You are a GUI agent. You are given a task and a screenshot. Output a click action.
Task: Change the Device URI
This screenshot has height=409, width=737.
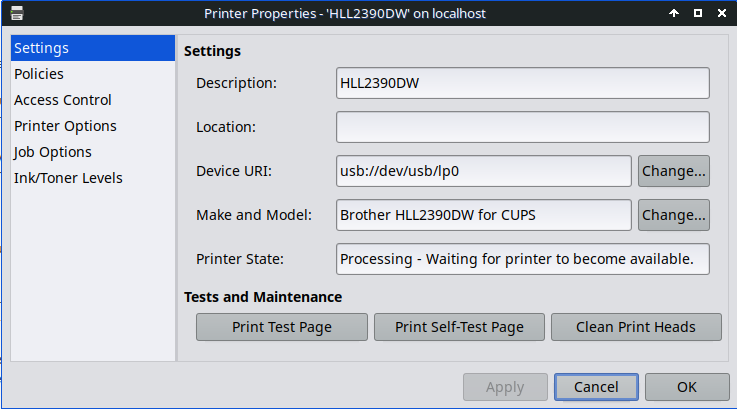[674, 171]
